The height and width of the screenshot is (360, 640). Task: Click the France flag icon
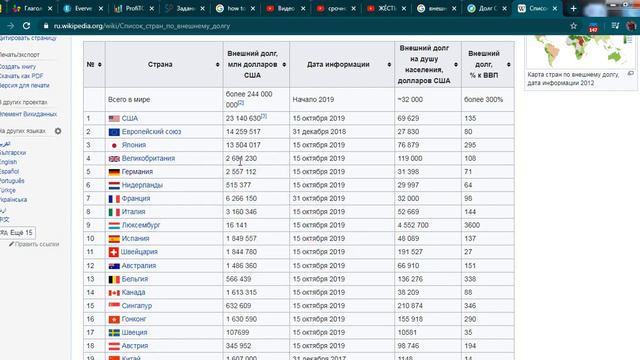click(114, 199)
